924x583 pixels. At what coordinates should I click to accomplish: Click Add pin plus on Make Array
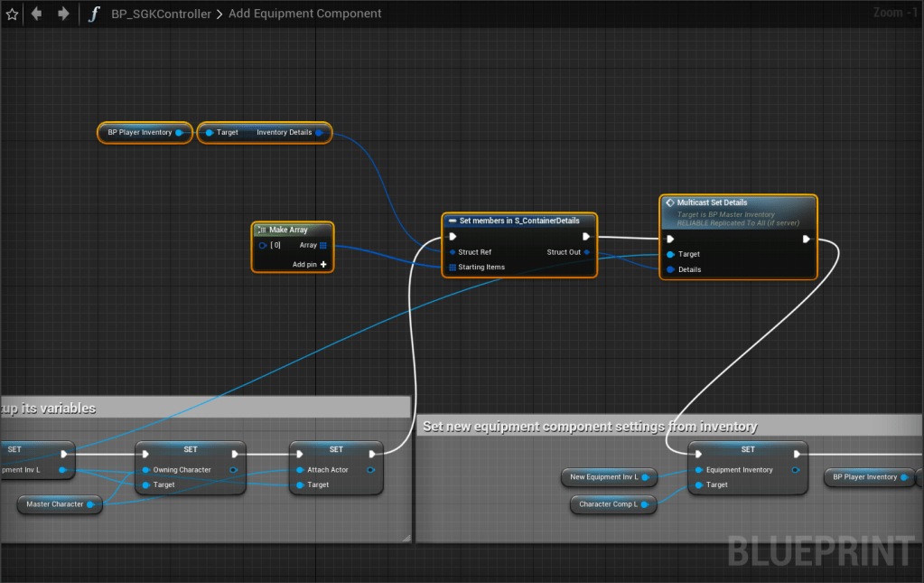(322, 265)
